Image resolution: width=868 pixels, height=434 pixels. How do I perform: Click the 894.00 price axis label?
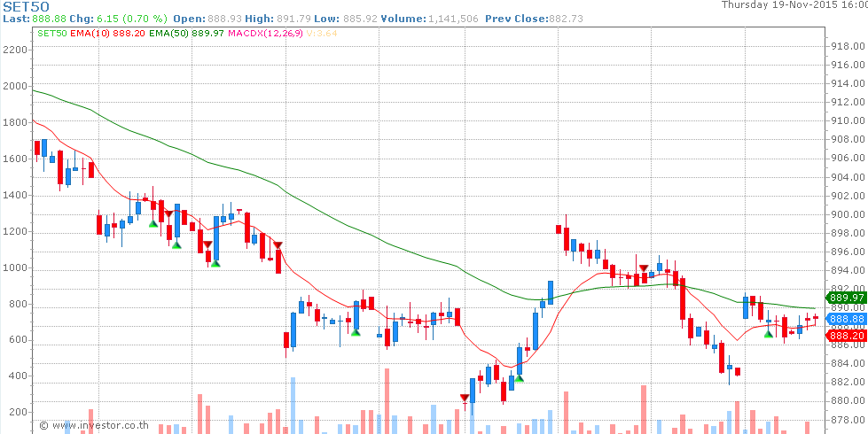click(x=848, y=270)
